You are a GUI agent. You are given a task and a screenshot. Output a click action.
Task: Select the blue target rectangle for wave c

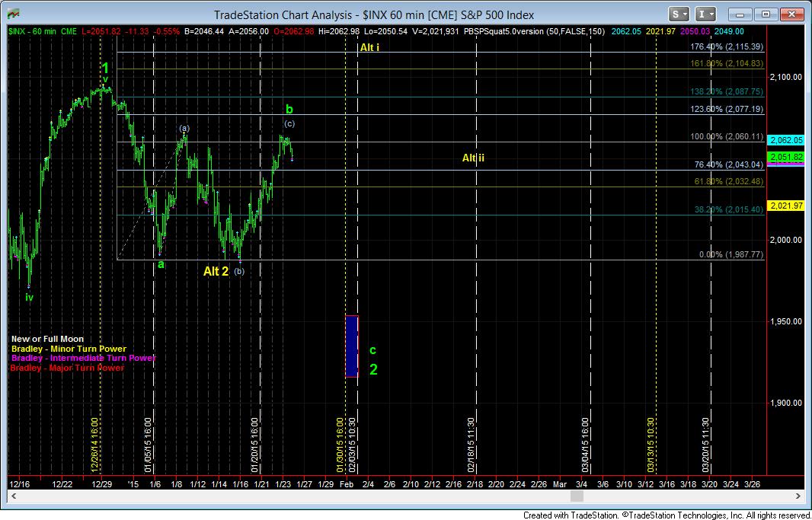click(x=352, y=346)
